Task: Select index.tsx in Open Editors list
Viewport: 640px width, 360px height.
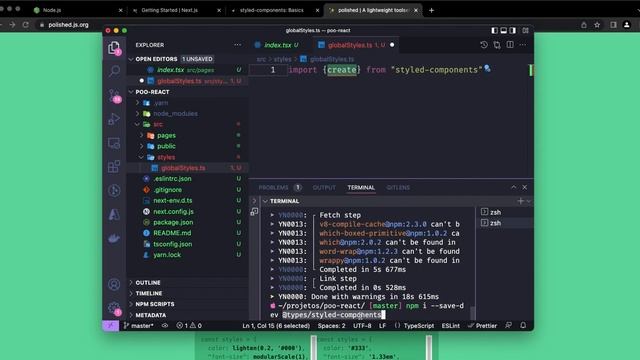Action: coord(188,70)
